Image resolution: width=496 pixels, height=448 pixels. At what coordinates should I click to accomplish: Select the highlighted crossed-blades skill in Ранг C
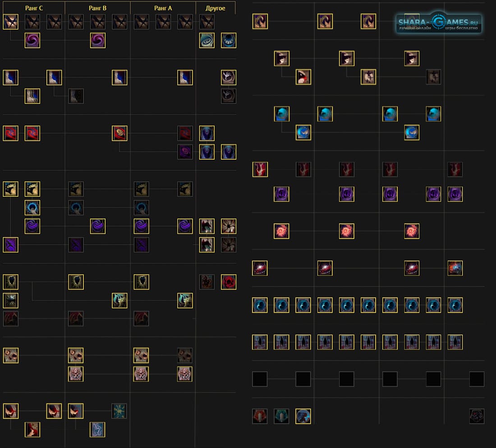click(x=10, y=22)
